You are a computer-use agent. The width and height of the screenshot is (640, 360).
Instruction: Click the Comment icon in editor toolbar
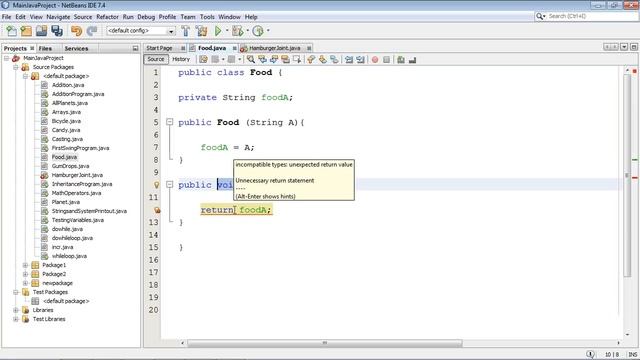tap(401, 60)
